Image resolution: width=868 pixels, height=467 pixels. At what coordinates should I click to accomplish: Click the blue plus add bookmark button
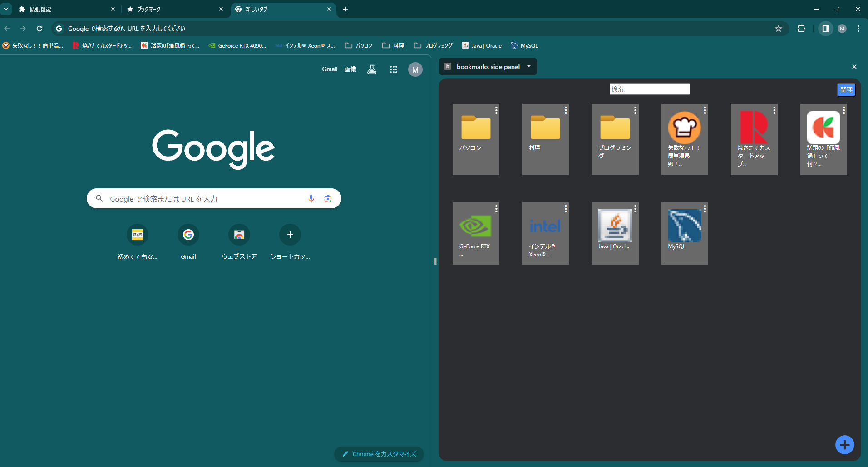tap(844, 445)
